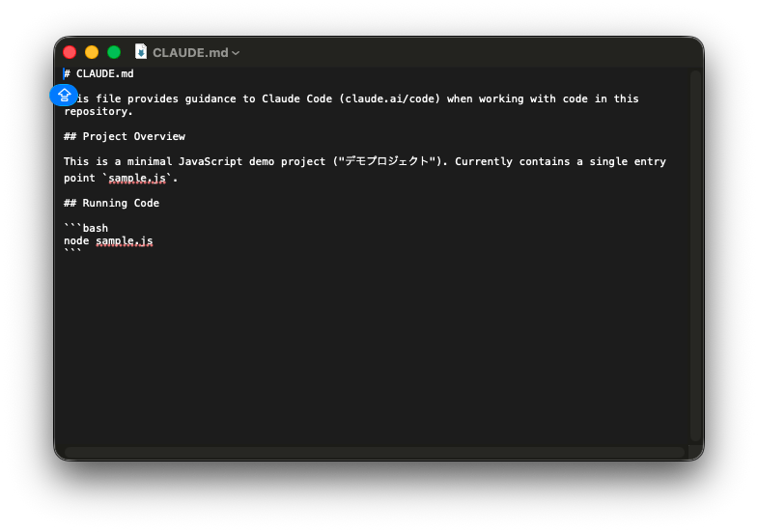Screen dimensions: 758x532
Task: Click the word "repository." on second line
Action: pos(98,111)
